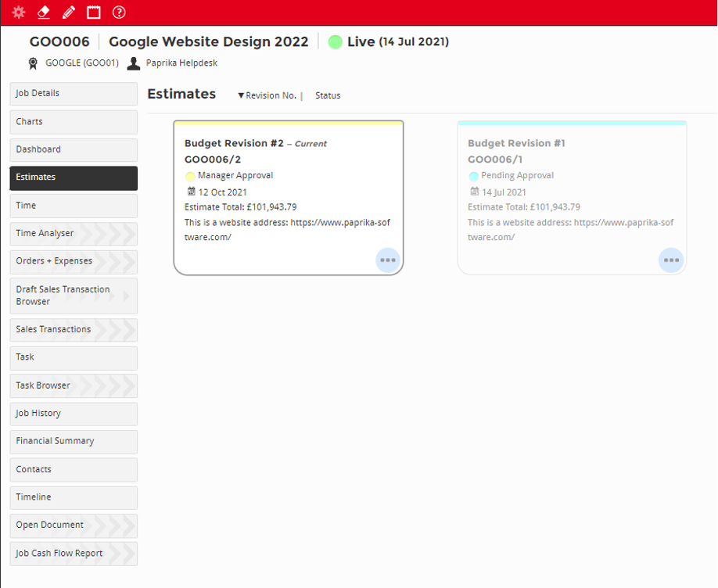Screen dimensions: 718x588
Task: Open the help question mark icon
Action: tap(119, 13)
